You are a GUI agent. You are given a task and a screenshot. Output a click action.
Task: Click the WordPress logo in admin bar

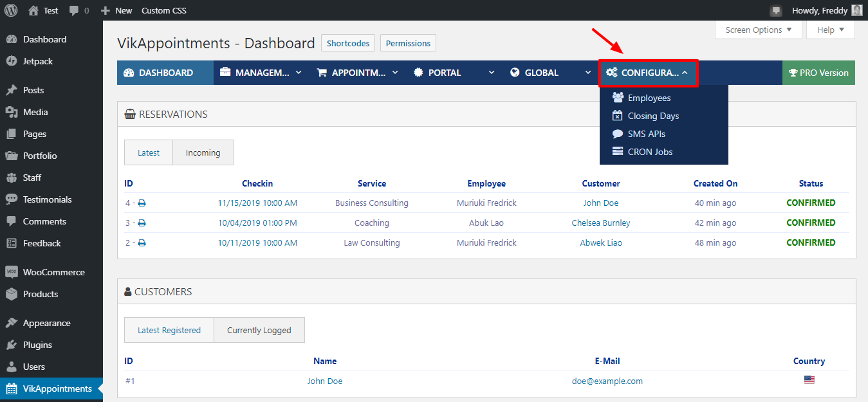pyautogui.click(x=11, y=10)
